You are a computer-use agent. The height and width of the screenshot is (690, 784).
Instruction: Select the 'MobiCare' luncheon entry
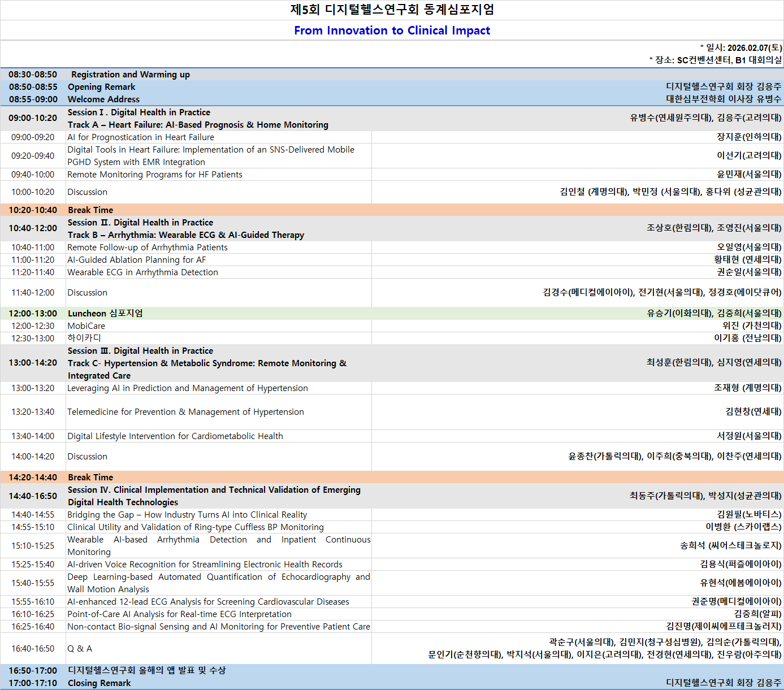pyautogui.click(x=86, y=326)
